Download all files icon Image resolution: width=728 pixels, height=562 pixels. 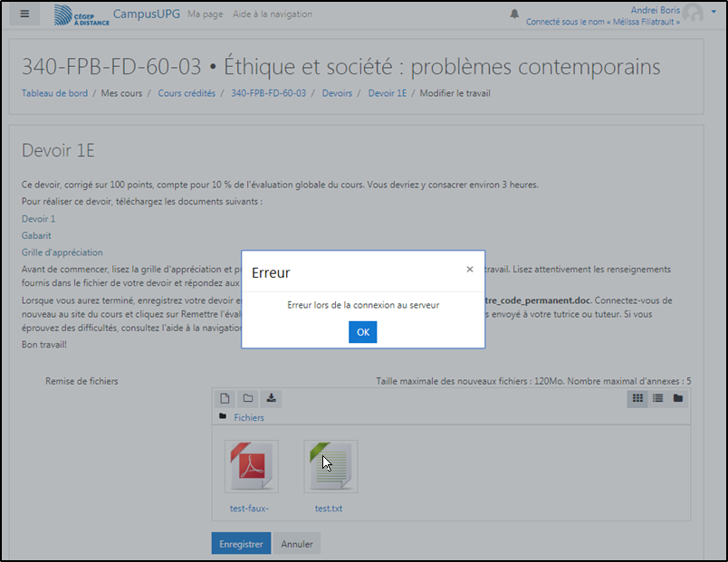(x=271, y=398)
